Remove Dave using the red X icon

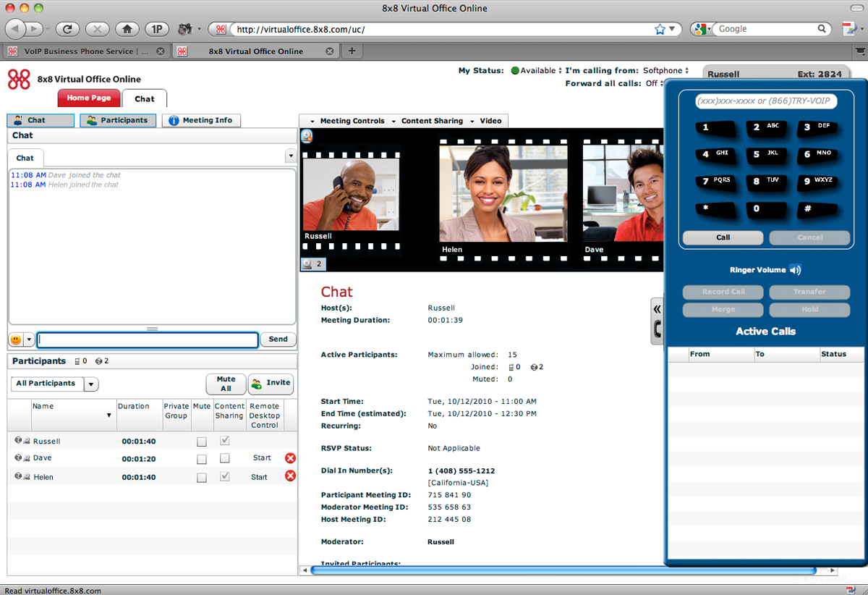[290, 457]
